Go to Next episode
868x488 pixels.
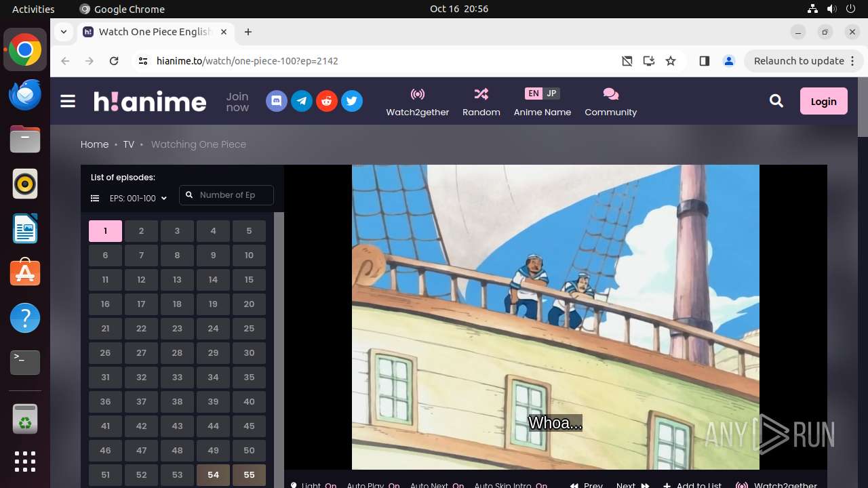[x=633, y=485]
